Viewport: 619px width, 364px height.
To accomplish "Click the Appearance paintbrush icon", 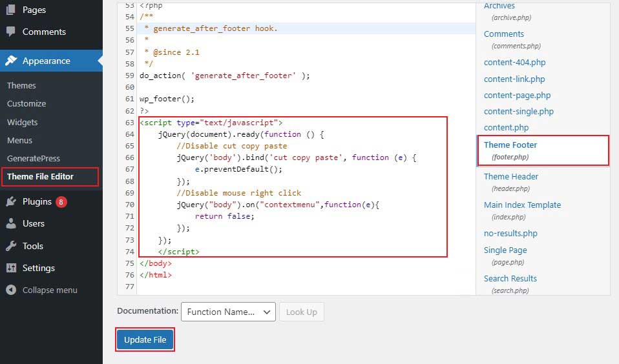I will pyautogui.click(x=11, y=61).
